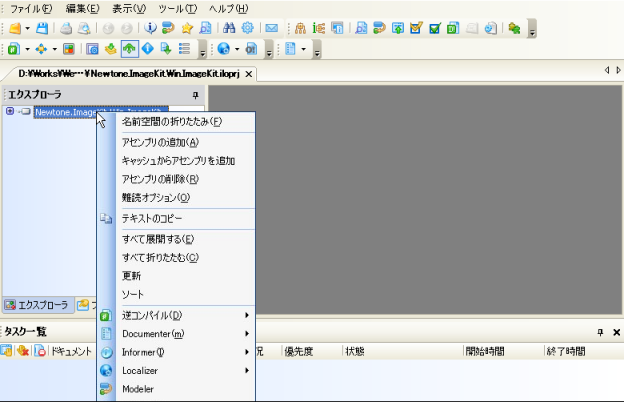Choose キャッシュからアセンブリを追加 menu item
Image resolution: width=624 pixels, height=402 pixels.
tap(176, 160)
